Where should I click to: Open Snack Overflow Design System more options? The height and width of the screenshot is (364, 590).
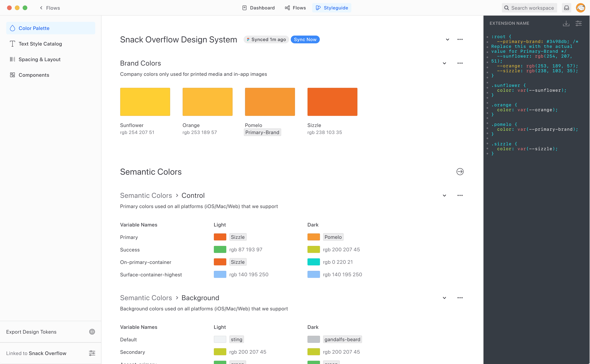pos(460,40)
